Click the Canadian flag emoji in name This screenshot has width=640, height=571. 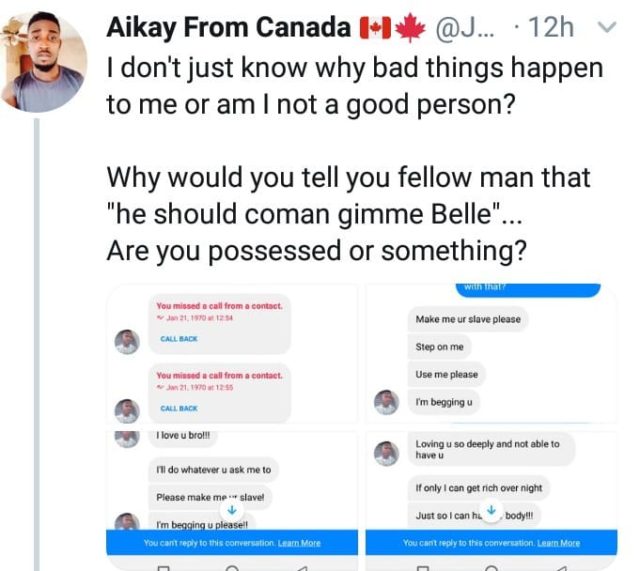coord(373,29)
